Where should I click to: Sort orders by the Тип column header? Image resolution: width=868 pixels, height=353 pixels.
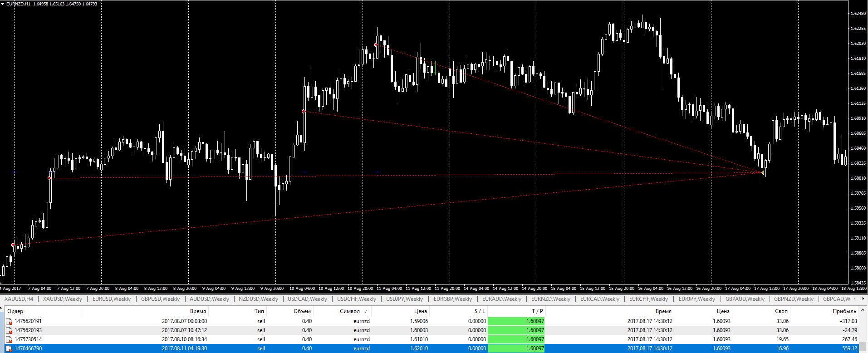click(x=259, y=311)
